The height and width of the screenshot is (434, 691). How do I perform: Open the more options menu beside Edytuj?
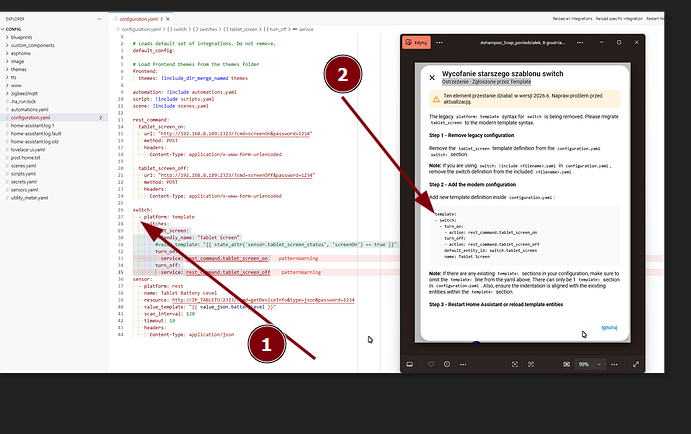(x=437, y=43)
